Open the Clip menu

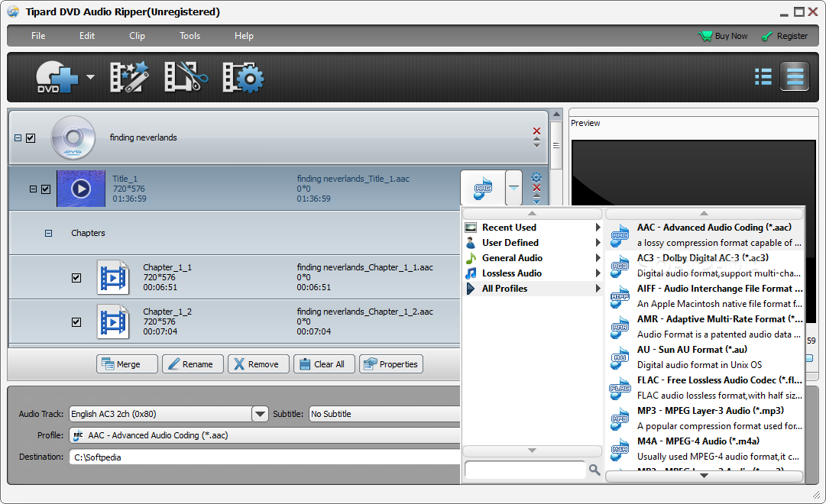click(137, 36)
